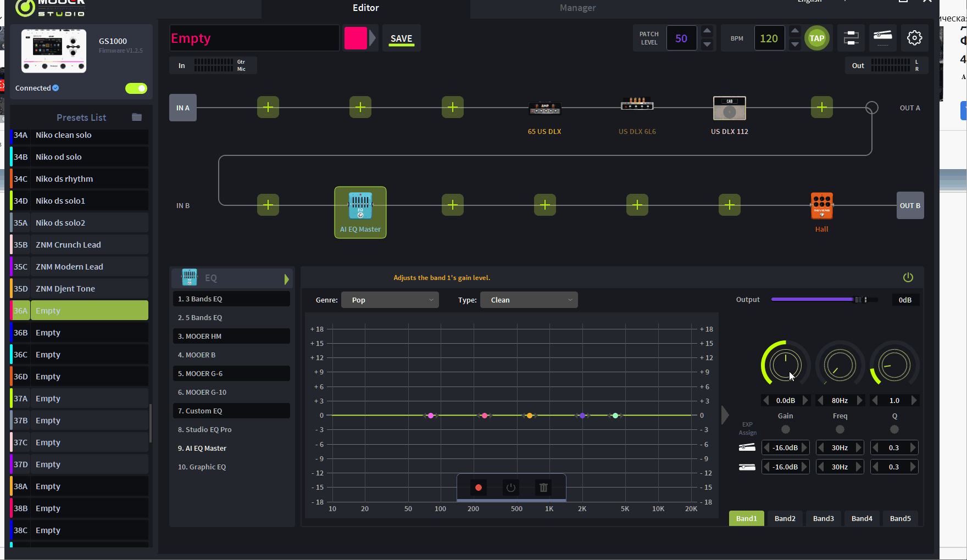The image size is (967, 560).
Task: Open the Genre dropdown showing Pop
Action: pos(390,300)
